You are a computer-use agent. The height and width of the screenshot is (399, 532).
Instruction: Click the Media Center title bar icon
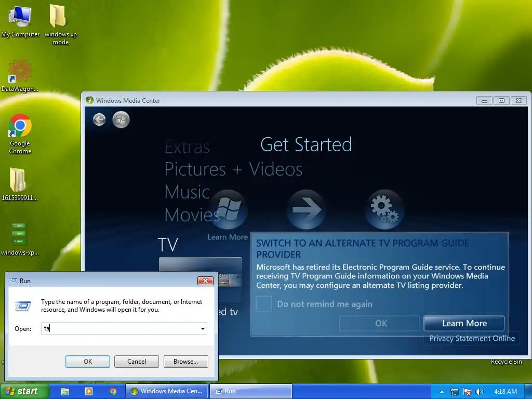[x=89, y=100]
